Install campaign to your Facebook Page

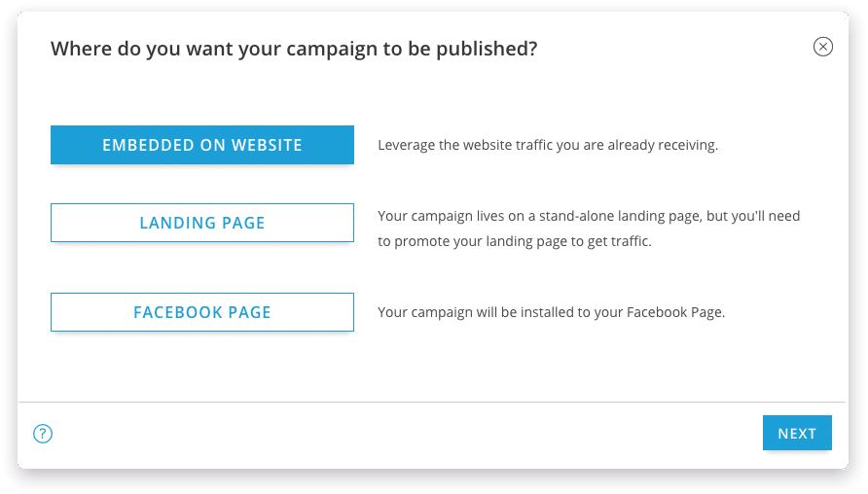pyautogui.click(x=202, y=312)
